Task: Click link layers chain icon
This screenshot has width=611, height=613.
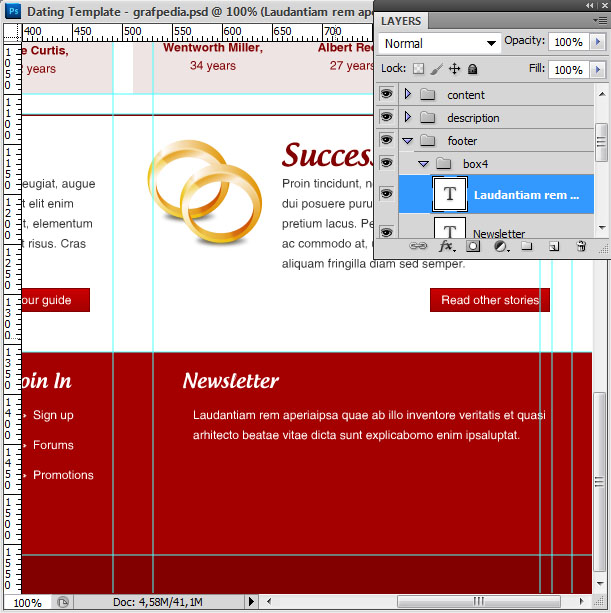Action: 418,246
